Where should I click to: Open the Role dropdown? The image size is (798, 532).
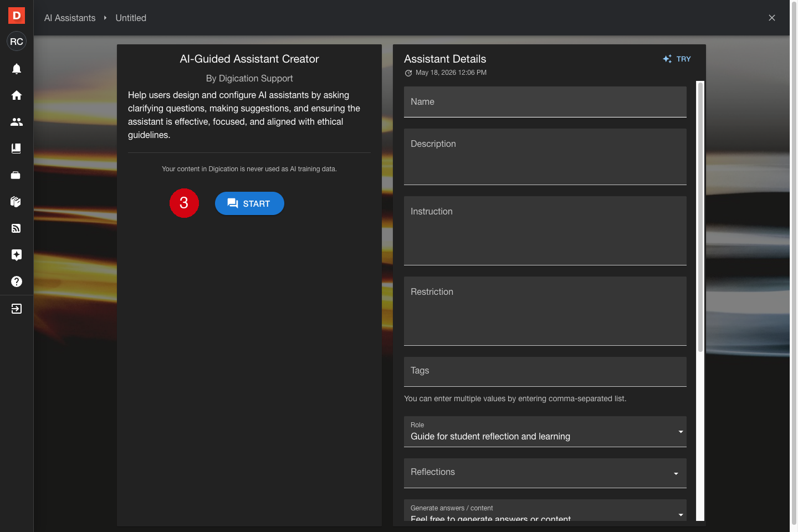[x=545, y=432]
